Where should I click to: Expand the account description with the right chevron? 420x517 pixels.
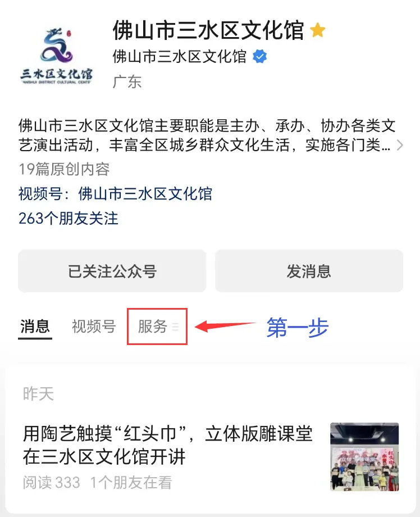coord(400,145)
